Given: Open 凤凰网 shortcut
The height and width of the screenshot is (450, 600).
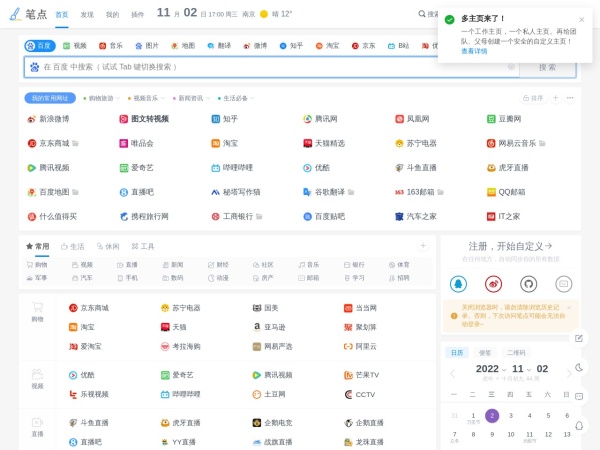Looking at the screenshot, I should [412, 119].
